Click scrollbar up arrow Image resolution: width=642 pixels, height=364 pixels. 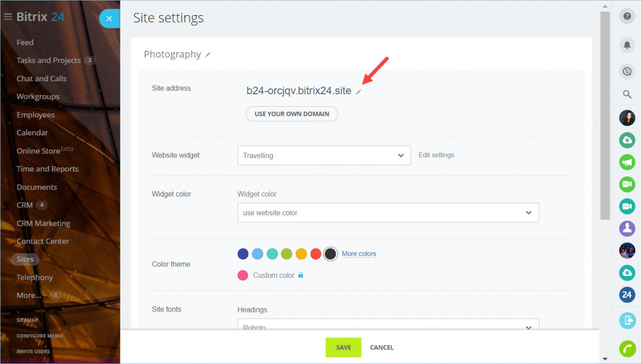605,6
